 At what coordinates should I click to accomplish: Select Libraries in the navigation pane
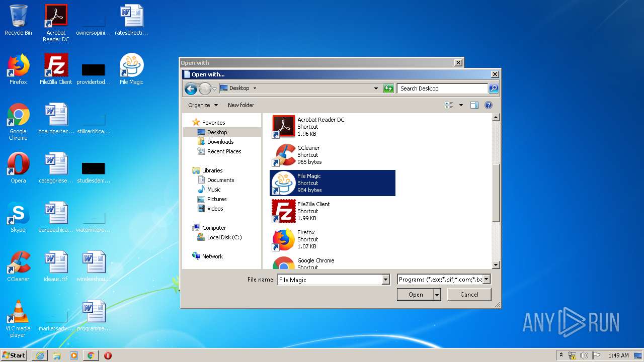click(x=212, y=170)
